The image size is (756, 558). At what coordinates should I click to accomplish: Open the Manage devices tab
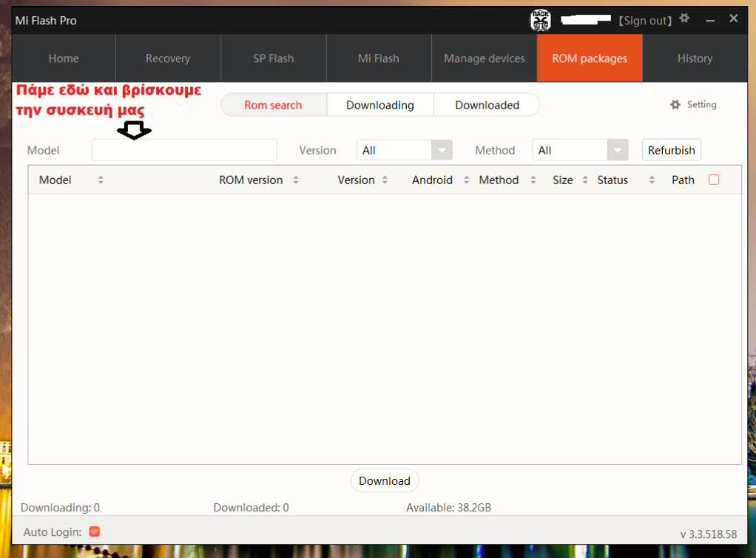484,58
